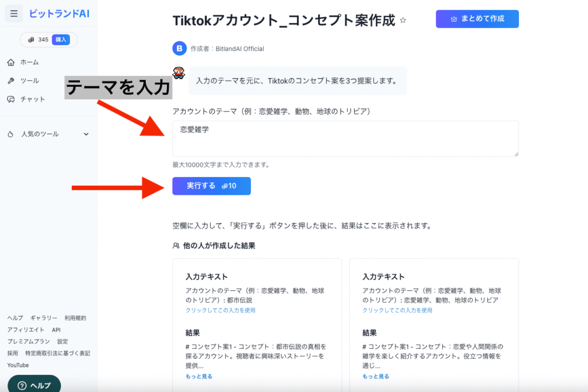Image resolution: width=588 pixels, height=392 pixels.
Task: Click the 入力テキスト heading of 都市伝説 card
Action: [x=207, y=276]
